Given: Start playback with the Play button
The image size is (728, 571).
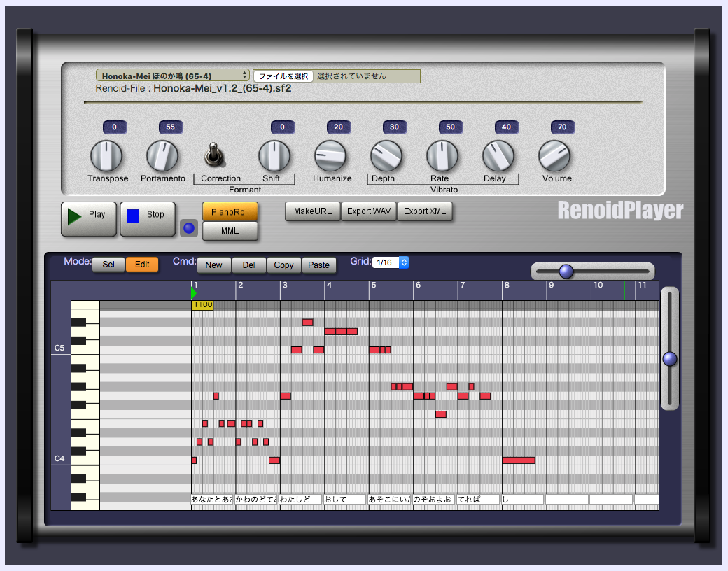Looking at the screenshot, I should point(89,218).
